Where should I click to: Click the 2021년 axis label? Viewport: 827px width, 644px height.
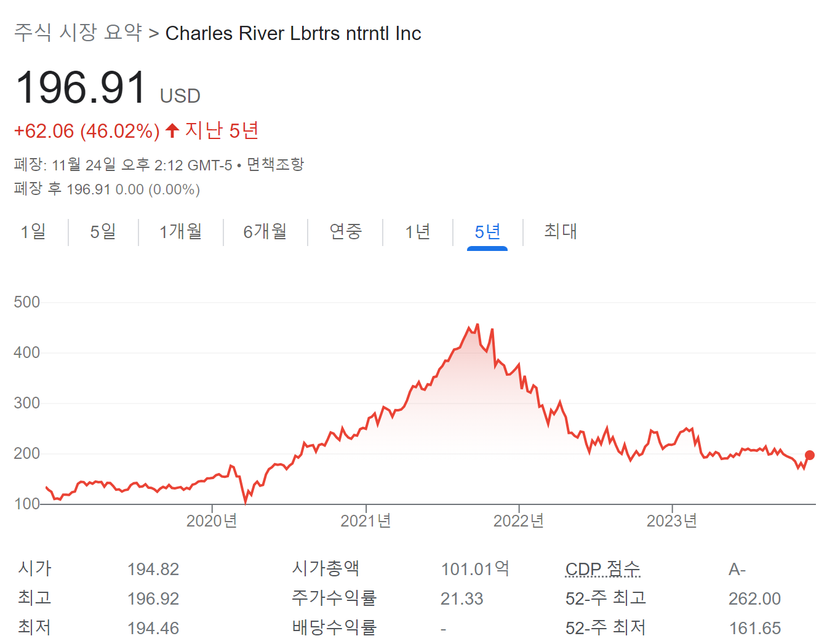(x=366, y=521)
